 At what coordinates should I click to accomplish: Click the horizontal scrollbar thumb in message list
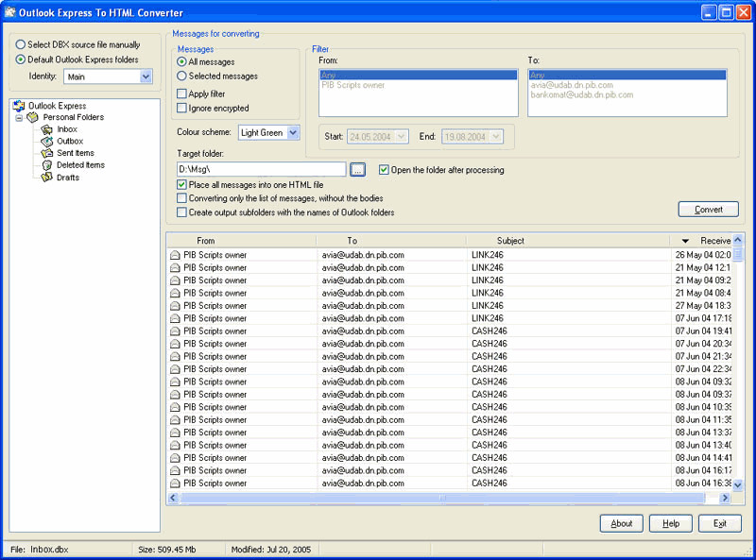point(442,498)
